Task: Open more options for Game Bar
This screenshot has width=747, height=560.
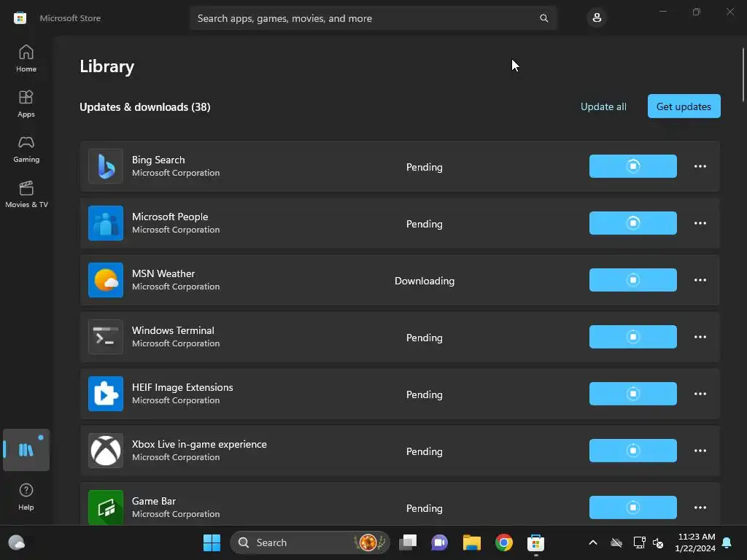Action: tap(700, 507)
